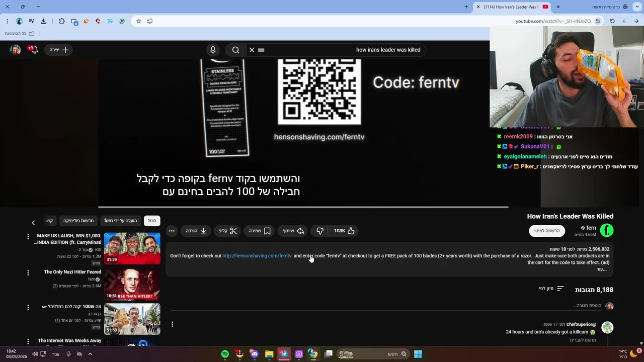The height and width of the screenshot is (362, 644).
Task: Open the Chrome profile avatar
Action: click(x=19, y=21)
